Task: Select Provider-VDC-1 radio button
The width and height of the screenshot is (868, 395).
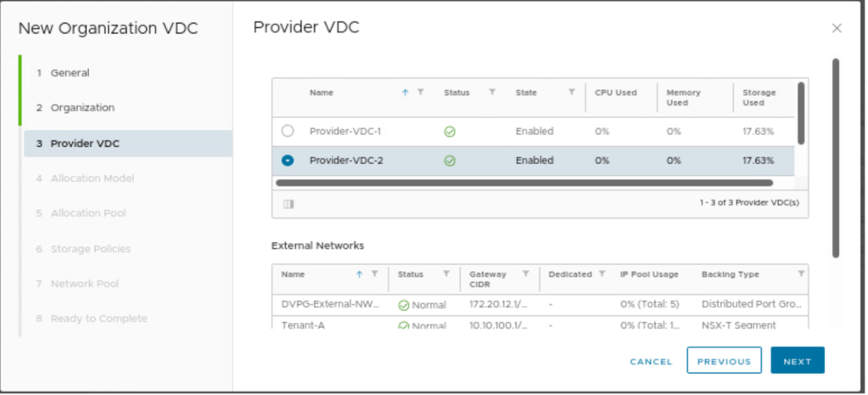Action: point(288,131)
